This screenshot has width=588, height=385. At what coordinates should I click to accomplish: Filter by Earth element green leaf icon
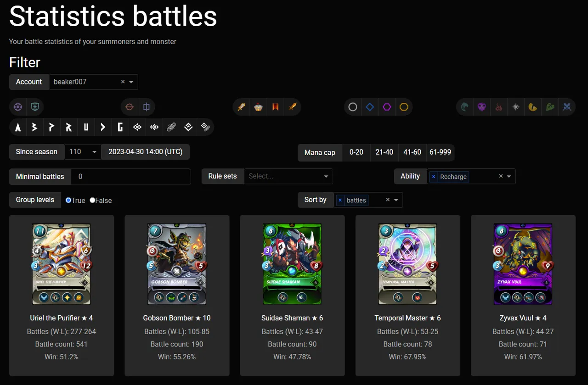550,107
